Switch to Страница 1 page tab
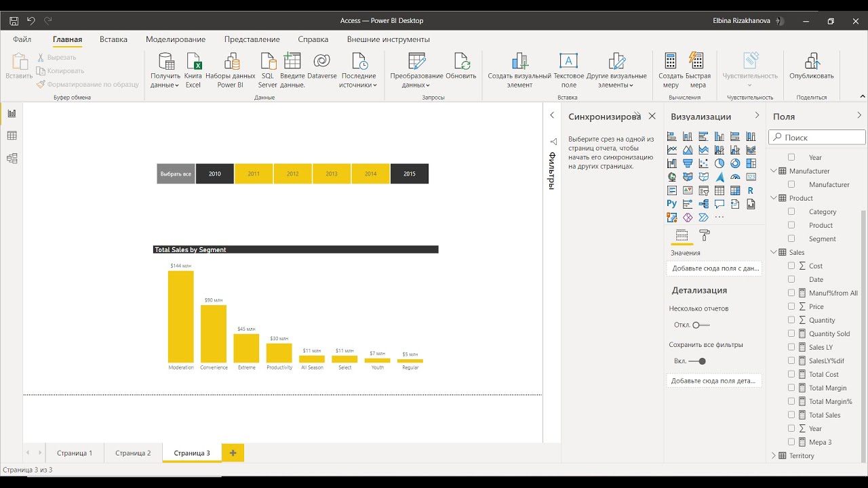The height and width of the screenshot is (488, 868). [x=75, y=453]
